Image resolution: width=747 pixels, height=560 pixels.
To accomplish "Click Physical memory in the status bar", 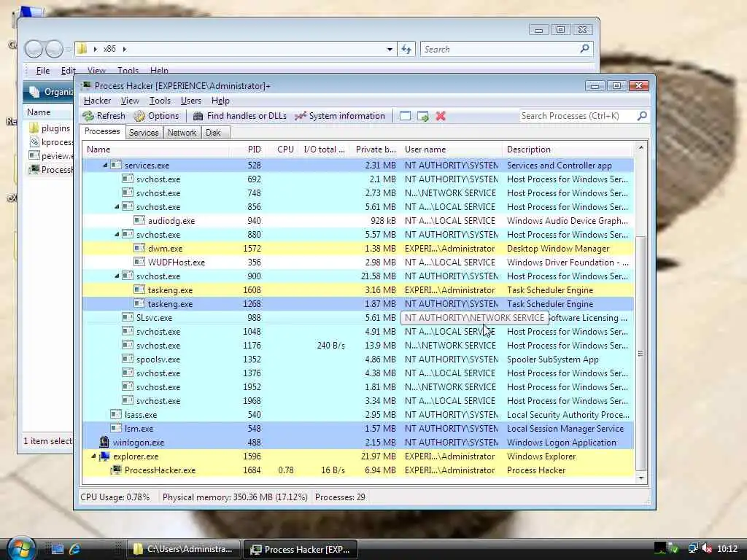I will coord(235,497).
